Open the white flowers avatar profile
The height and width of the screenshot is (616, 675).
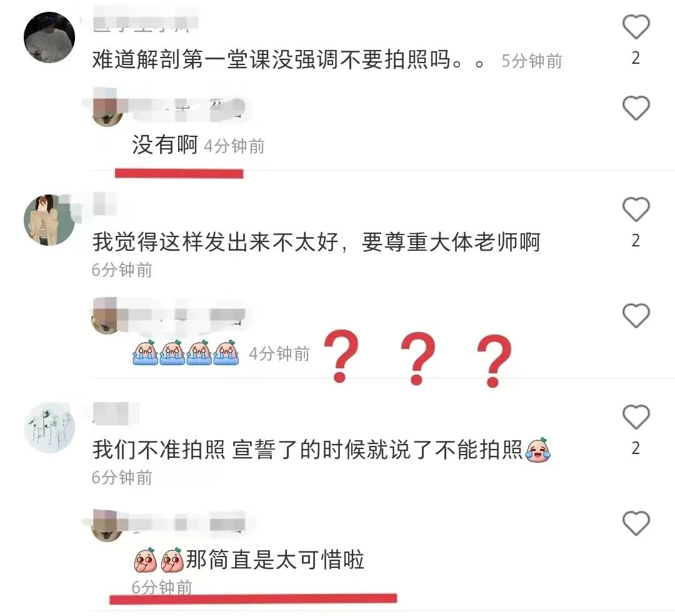click(x=49, y=428)
